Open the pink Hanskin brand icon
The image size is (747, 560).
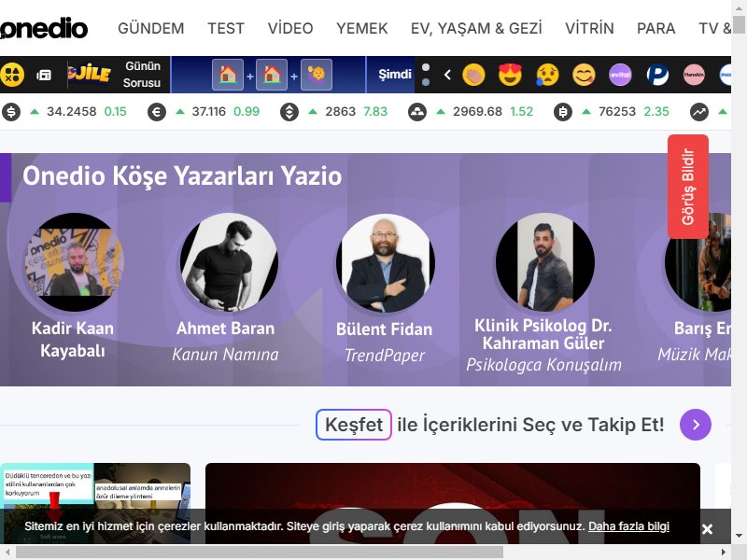(x=694, y=75)
